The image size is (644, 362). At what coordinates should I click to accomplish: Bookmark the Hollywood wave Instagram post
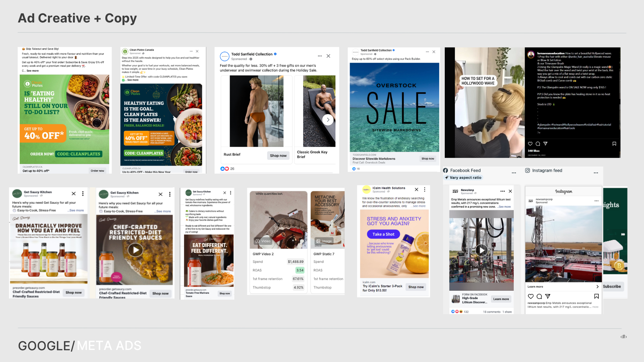tap(614, 144)
